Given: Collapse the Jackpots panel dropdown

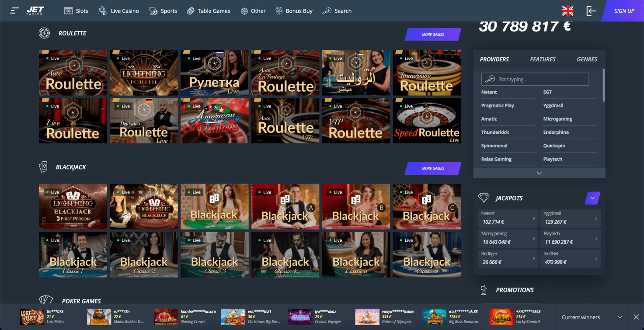Looking at the screenshot, I should click(592, 198).
